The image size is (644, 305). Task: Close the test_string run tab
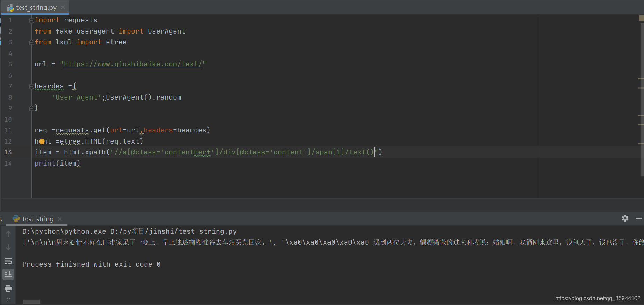point(60,219)
